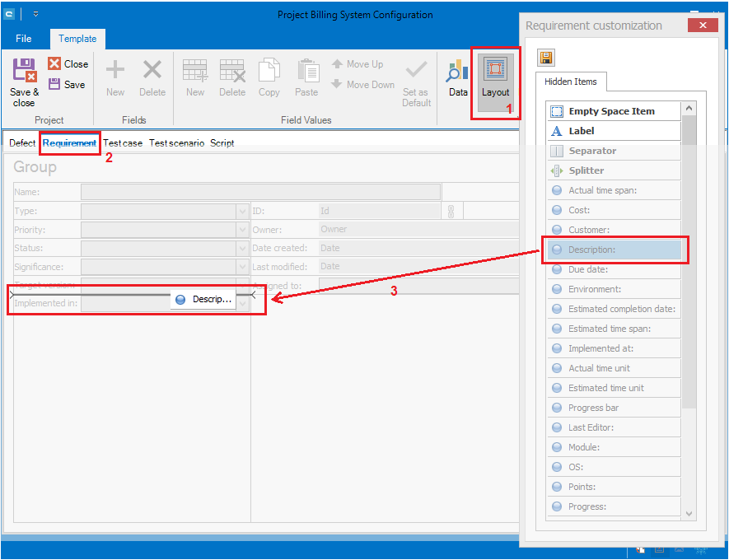Click the Save floppy icon in ribbon

pos(55,84)
